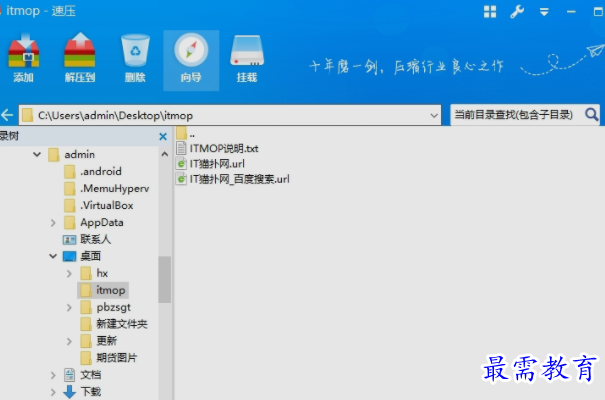Open the 向导 (Wizard) compass icon
Viewport: 605px width, 400px height.
[191, 60]
